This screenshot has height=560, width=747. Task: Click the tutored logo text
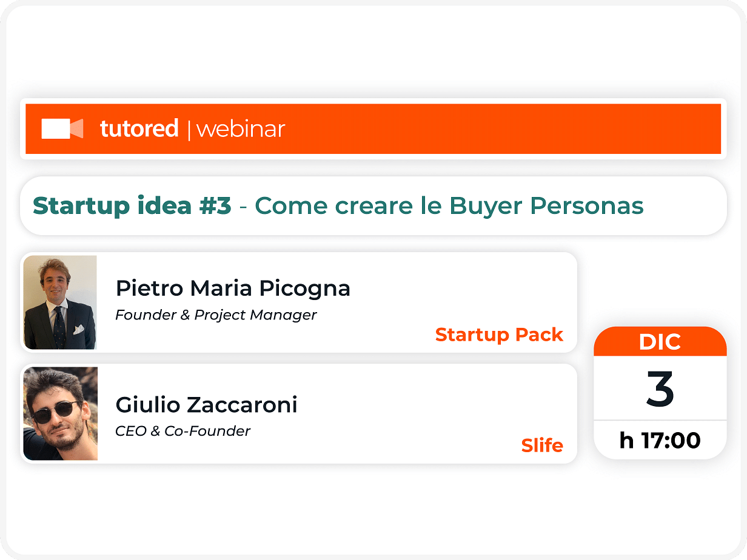(x=139, y=129)
